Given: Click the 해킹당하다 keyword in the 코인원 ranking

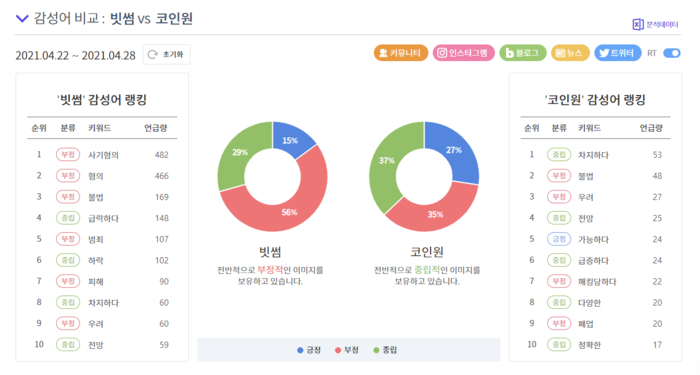Looking at the screenshot, I should 597,282.
